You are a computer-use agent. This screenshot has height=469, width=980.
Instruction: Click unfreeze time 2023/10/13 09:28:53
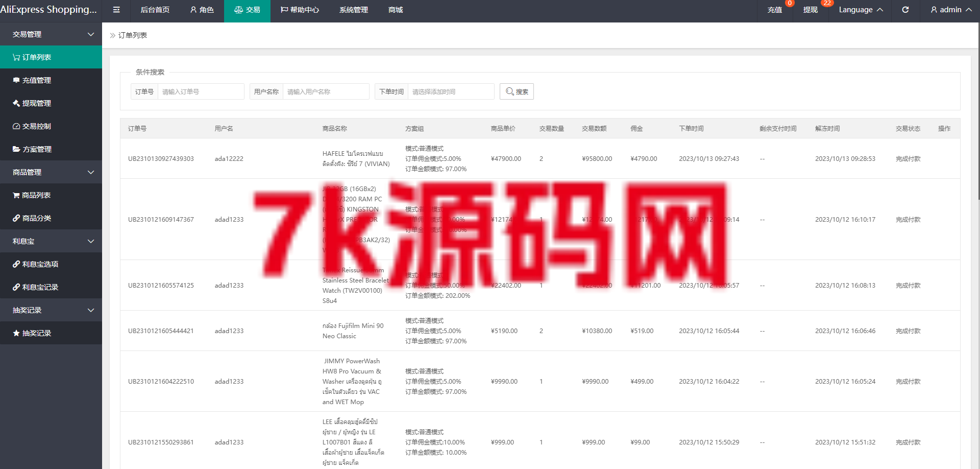click(845, 159)
